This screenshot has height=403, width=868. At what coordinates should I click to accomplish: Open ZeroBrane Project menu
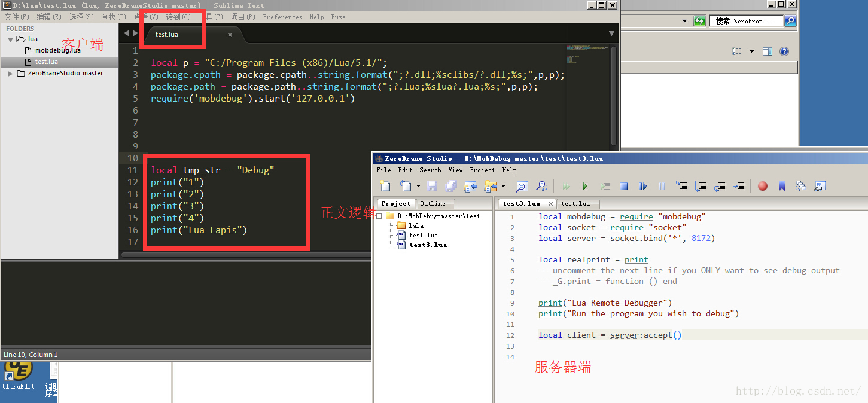point(482,170)
